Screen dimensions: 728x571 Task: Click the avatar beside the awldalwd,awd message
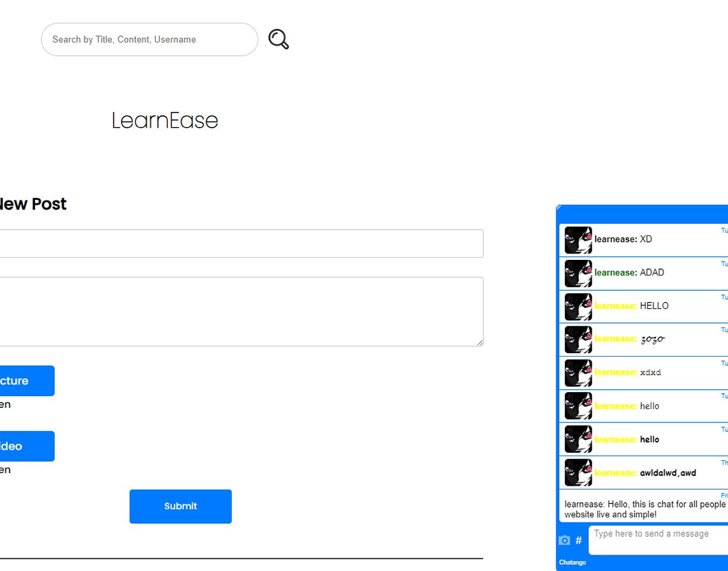tap(578, 473)
